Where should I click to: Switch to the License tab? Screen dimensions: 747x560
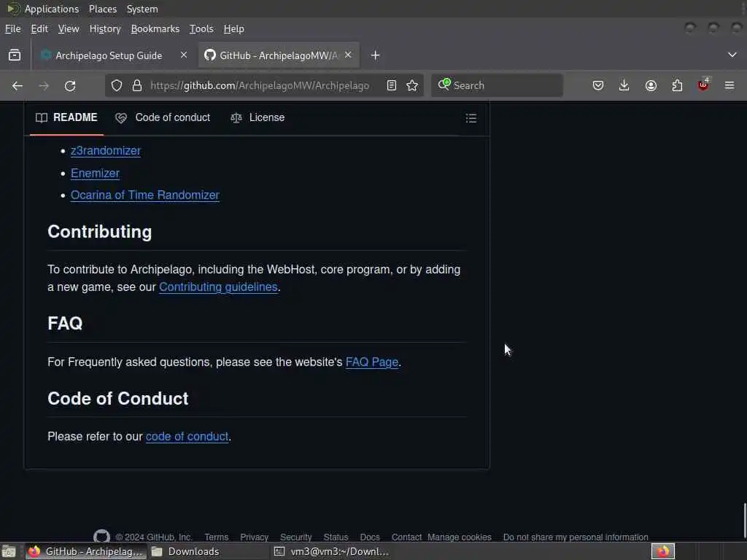tap(258, 117)
